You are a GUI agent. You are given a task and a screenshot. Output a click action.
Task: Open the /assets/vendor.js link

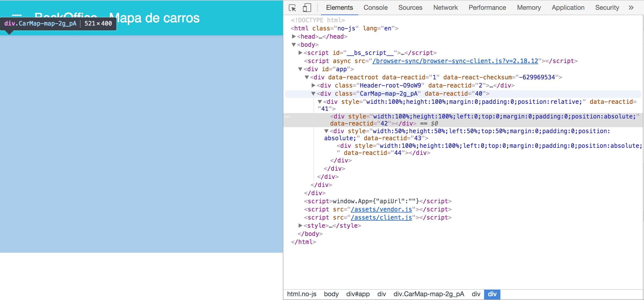381,209
